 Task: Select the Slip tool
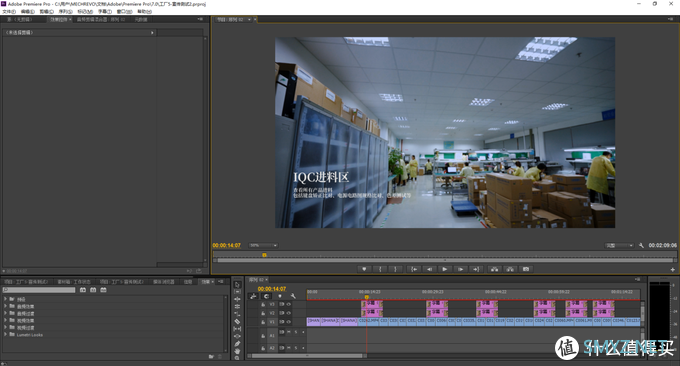(x=237, y=329)
